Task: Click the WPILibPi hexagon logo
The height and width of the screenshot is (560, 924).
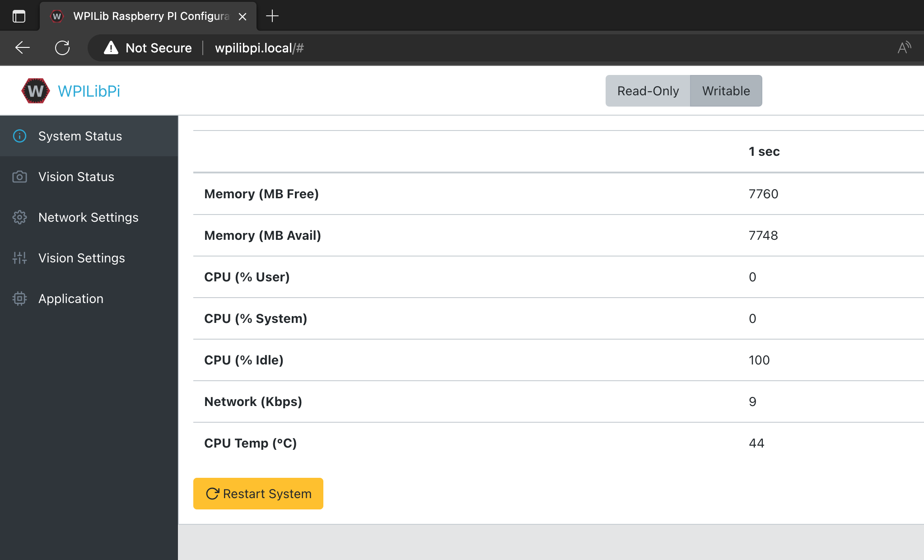Action: 36,90
